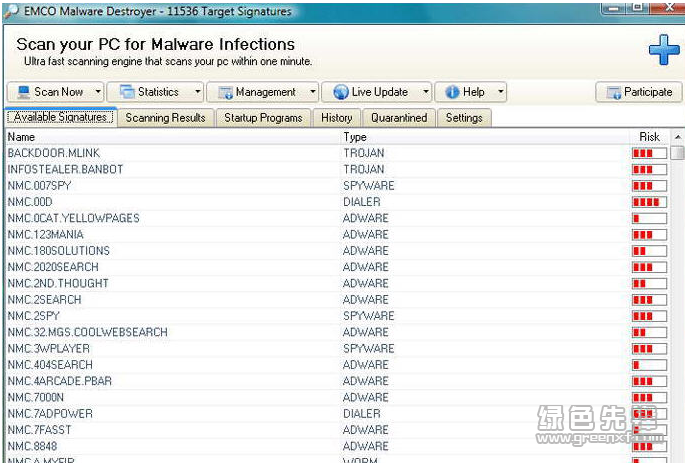Select NMC.180SOLUTIONS entry
Screen dimensions: 685x463
click(x=337, y=251)
